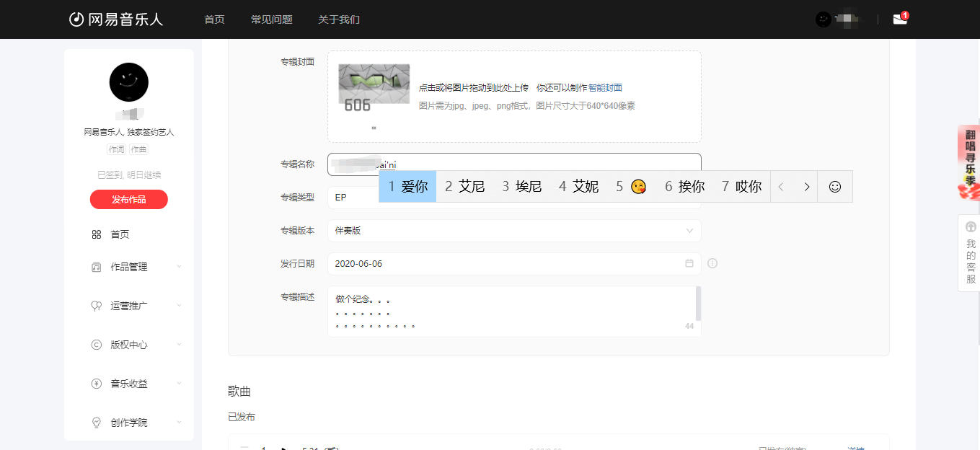Open the mail notifications icon
Image resolution: width=980 pixels, height=450 pixels.
click(899, 19)
